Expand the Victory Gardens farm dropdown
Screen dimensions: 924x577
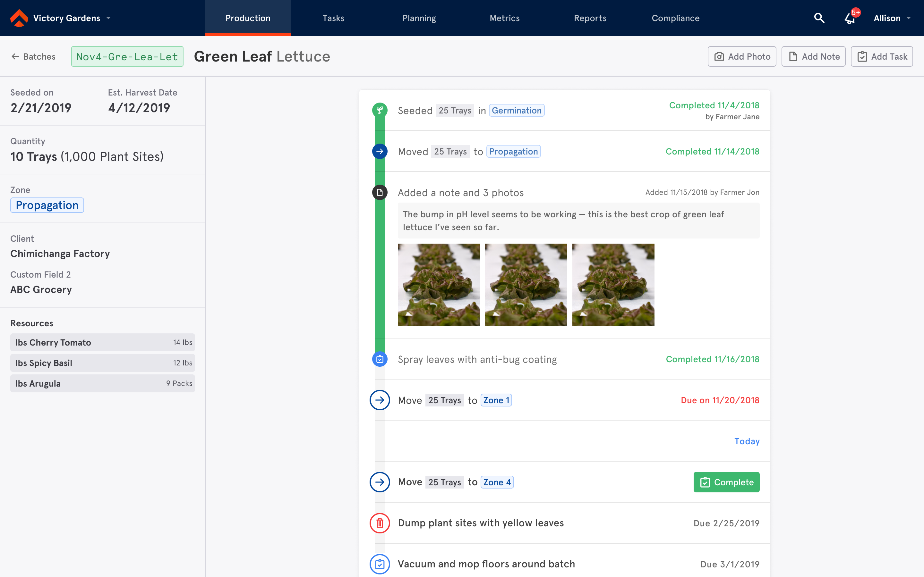(108, 18)
